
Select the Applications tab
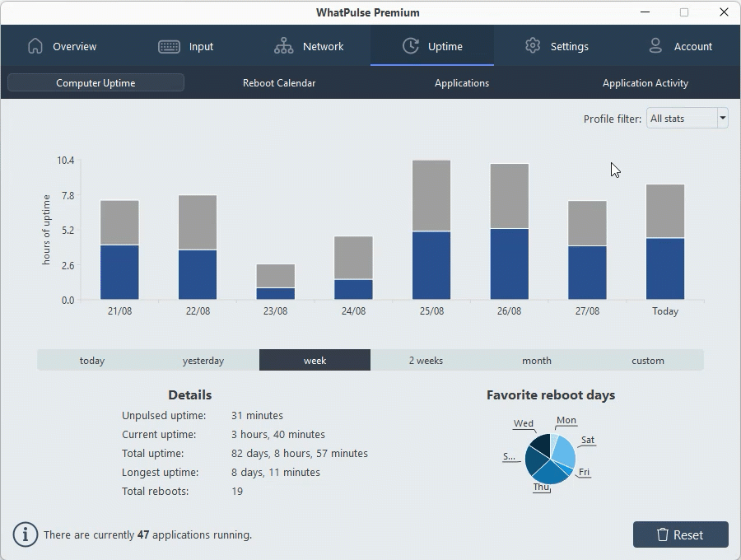[x=461, y=83]
